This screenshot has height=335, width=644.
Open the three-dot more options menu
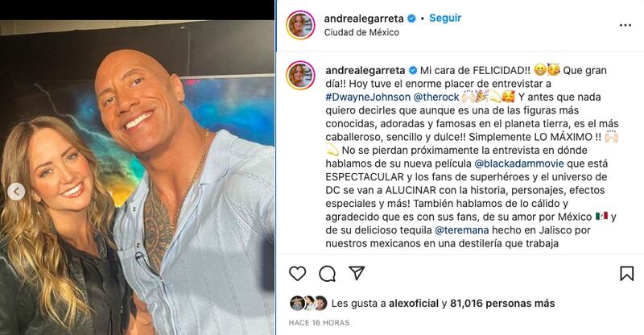click(625, 26)
